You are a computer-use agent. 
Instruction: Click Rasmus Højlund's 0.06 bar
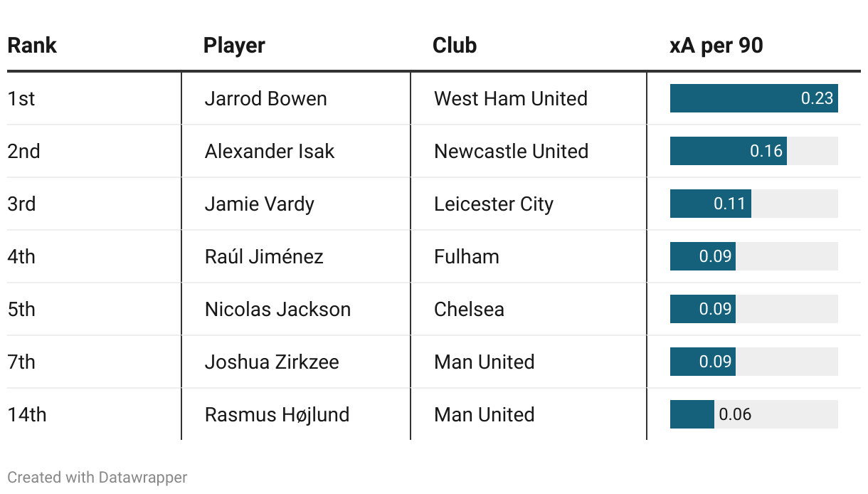point(692,414)
